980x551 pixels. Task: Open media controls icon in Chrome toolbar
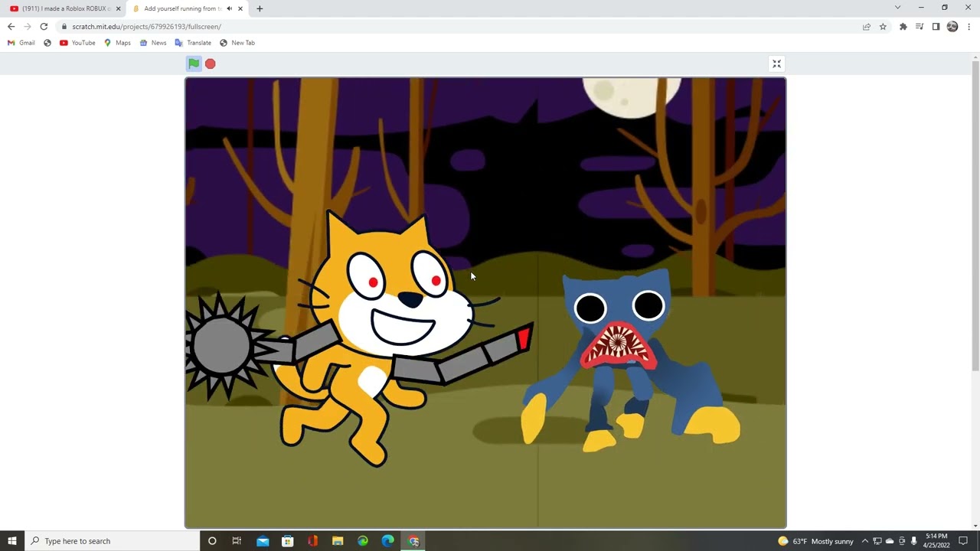(x=920, y=27)
